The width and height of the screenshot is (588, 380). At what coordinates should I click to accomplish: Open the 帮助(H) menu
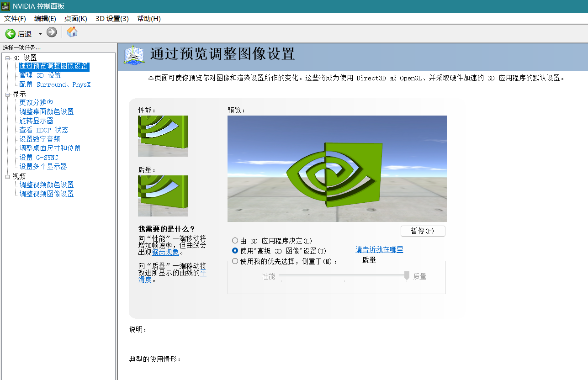[149, 19]
